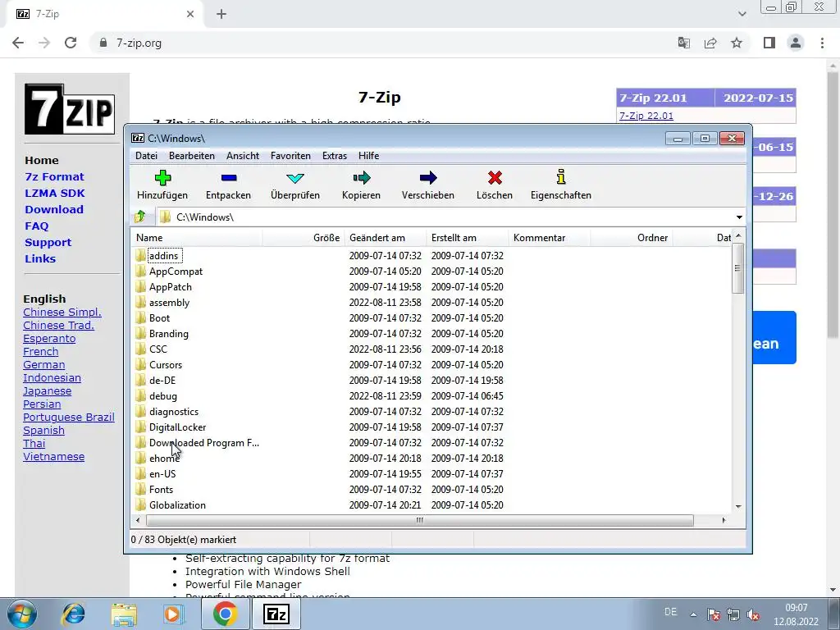
Task: Open the Download link on website
Action: pyautogui.click(x=54, y=209)
